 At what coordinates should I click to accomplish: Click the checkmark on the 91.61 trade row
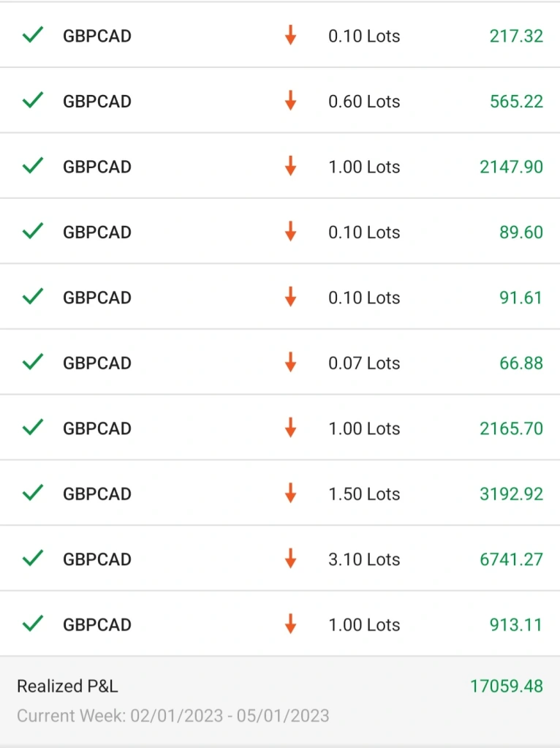(33, 296)
